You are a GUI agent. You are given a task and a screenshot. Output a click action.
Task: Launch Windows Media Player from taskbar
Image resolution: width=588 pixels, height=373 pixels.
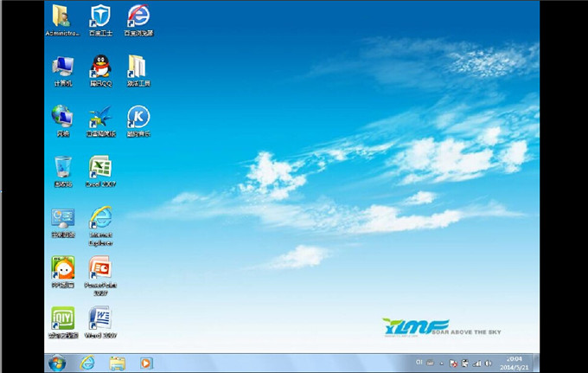146,363
